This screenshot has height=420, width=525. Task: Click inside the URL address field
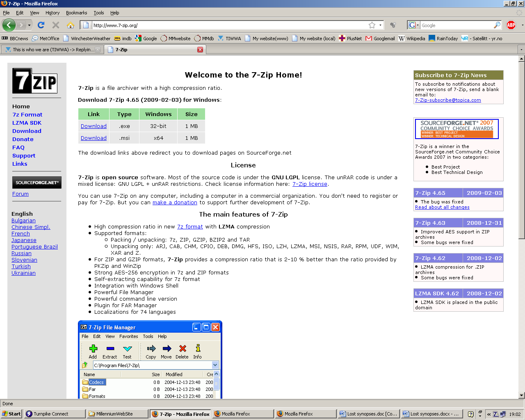(x=230, y=25)
